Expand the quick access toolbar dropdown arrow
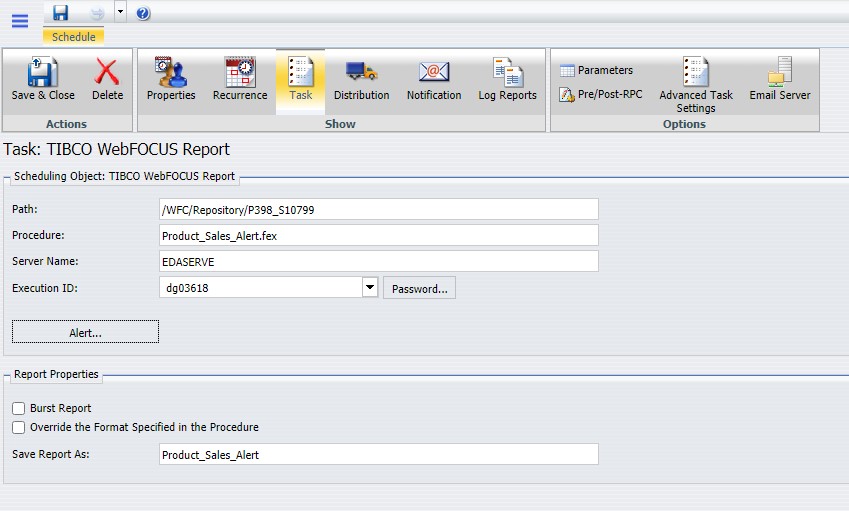849x511 pixels. click(120, 11)
